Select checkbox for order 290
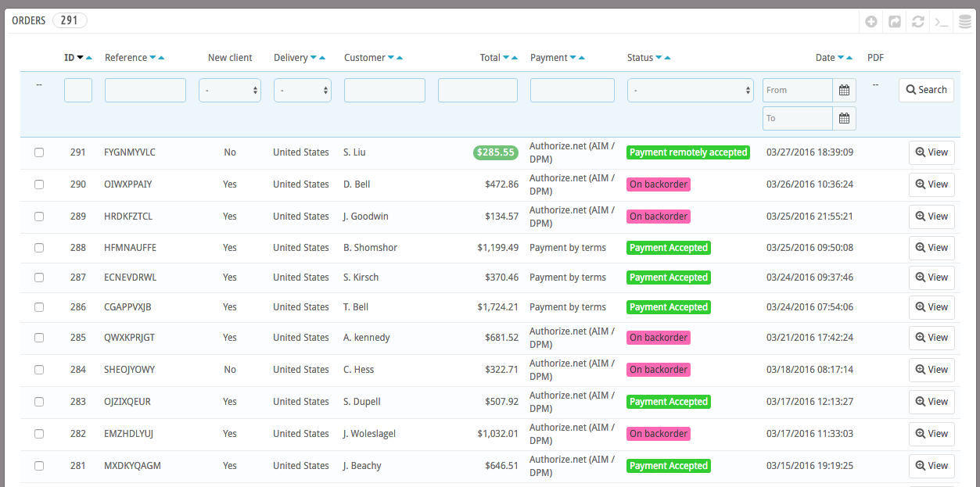Image resolution: width=980 pixels, height=487 pixels. click(x=39, y=184)
